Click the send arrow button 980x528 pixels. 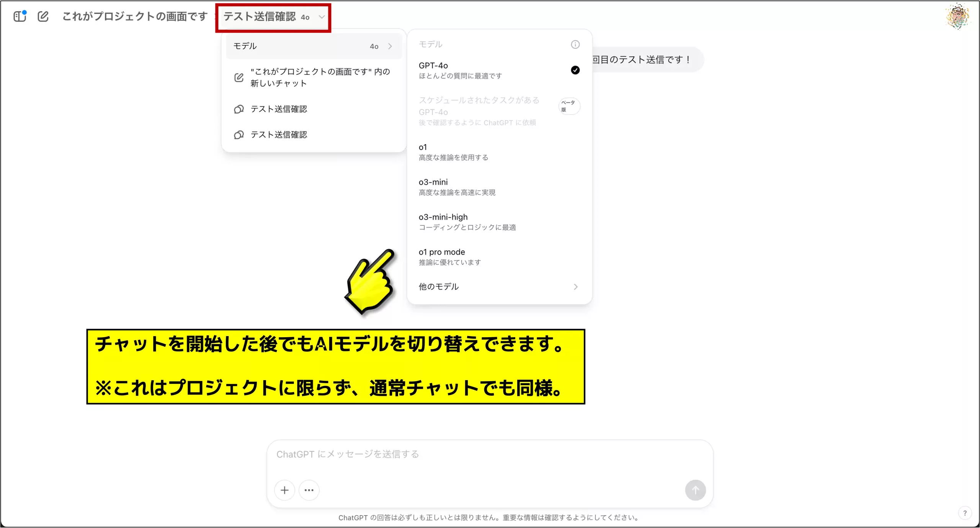[x=695, y=490]
